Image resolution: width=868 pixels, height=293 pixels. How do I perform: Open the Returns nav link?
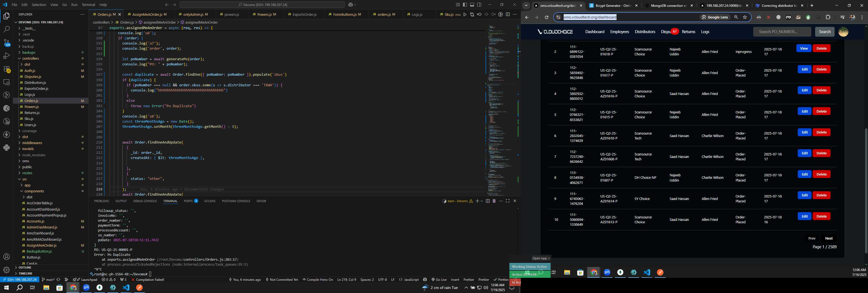(x=688, y=32)
